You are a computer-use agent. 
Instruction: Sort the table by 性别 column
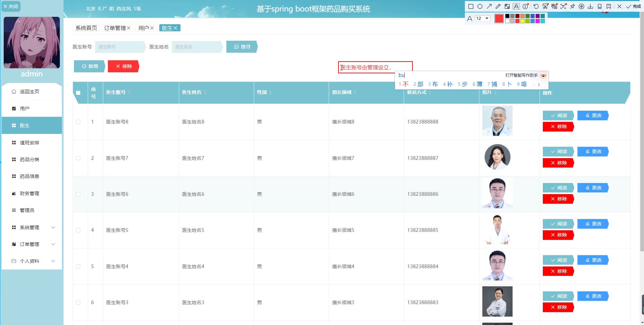(270, 93)
